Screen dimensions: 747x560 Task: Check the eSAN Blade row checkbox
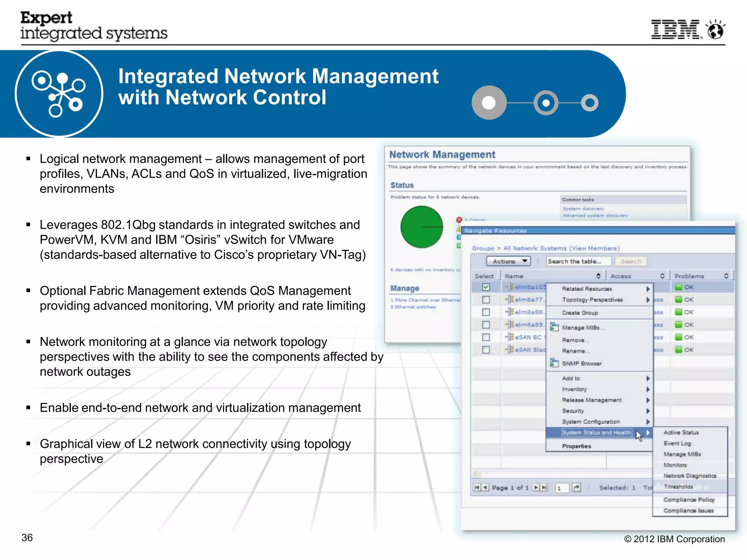point(486,350)
